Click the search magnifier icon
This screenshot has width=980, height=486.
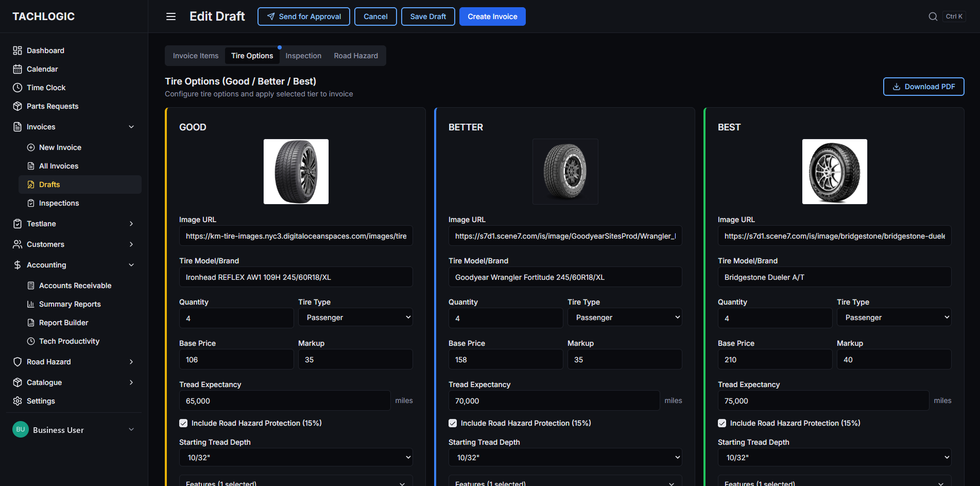pos(933,16)
